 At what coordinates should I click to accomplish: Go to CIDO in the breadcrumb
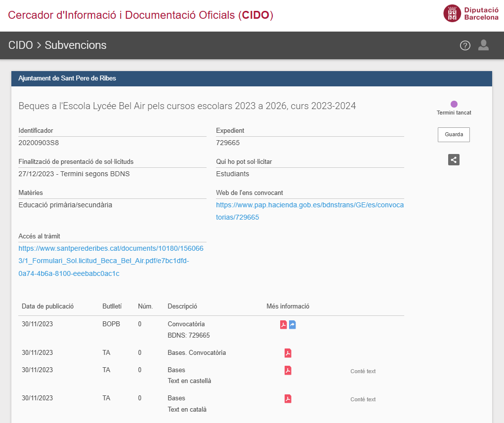click(x=20, y=45)
